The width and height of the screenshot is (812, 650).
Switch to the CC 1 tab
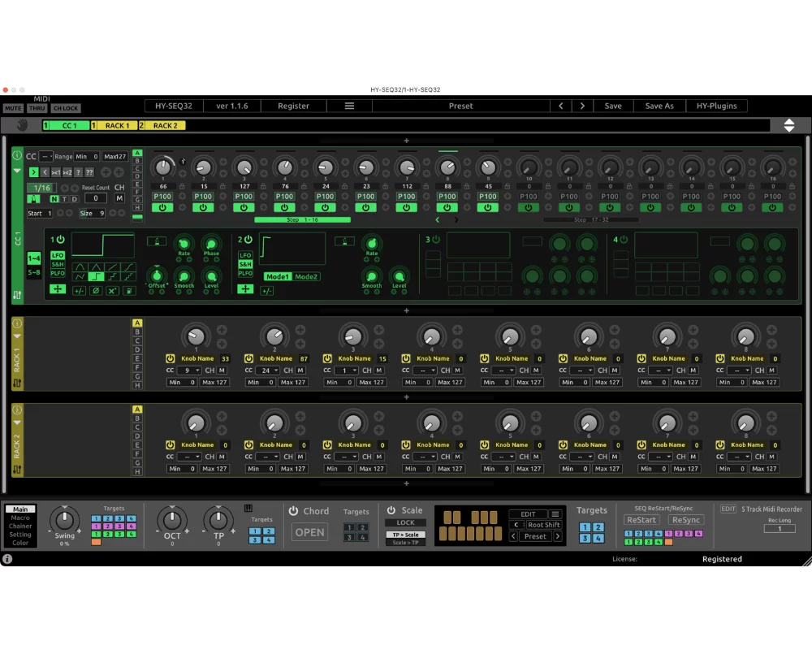tap(67, 125)
